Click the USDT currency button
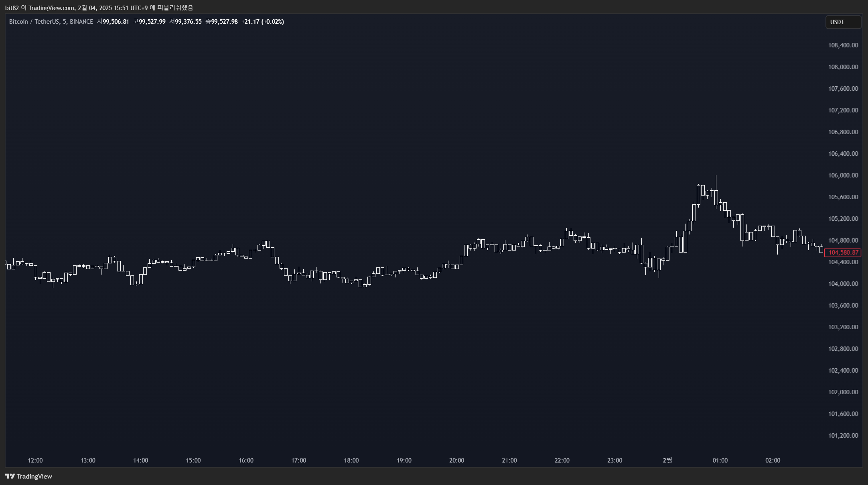Screen dimensions: 868x485 coord(843,22)
